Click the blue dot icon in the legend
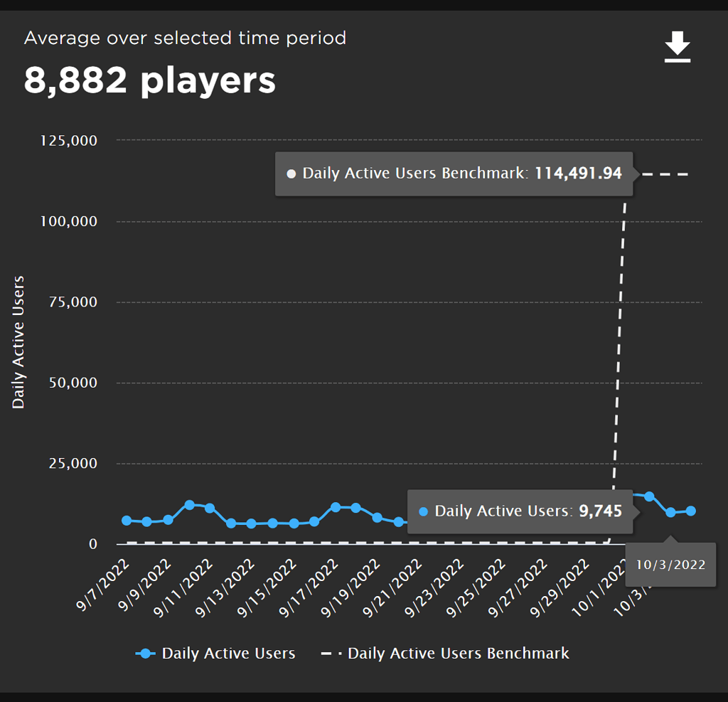The image size is (728, 702). pos(146,653)
